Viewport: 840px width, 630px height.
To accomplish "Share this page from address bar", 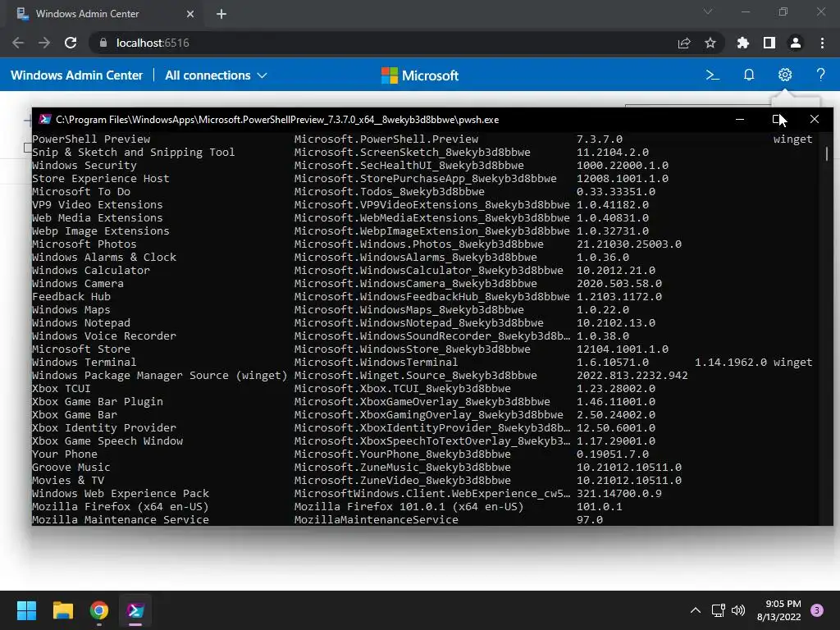I will tap(684, 43).
